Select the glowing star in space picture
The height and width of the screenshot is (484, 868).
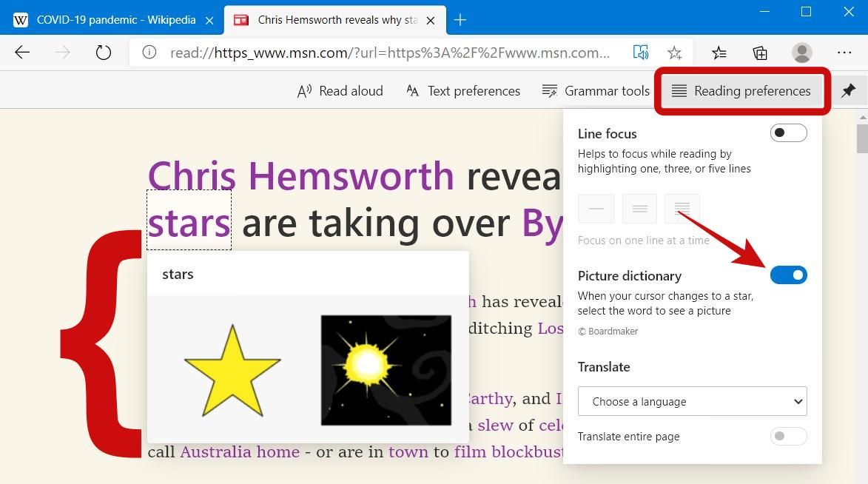point(386,370)
